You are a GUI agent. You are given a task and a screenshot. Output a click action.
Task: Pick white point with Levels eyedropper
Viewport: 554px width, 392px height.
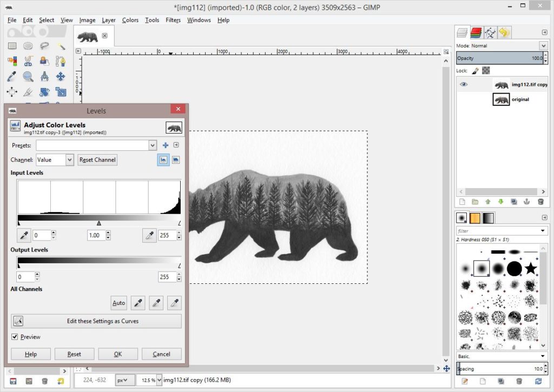[x=149, y=235]
